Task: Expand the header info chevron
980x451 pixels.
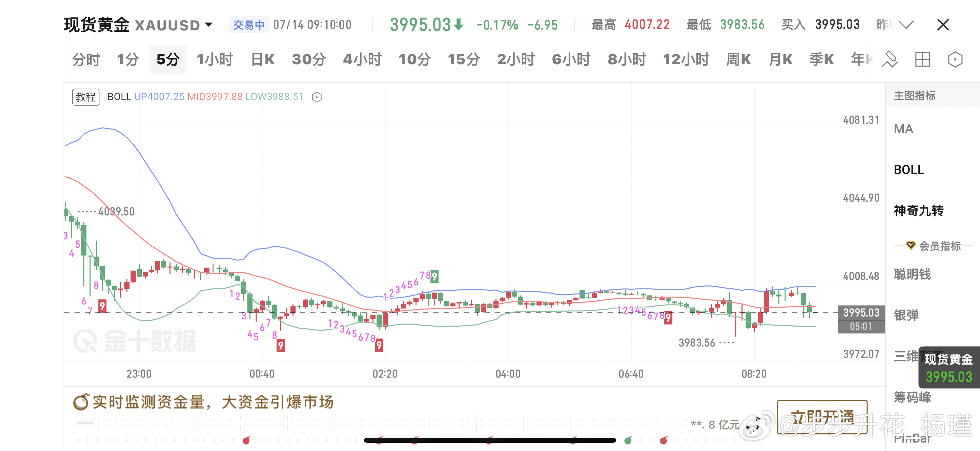Action: (x=906, y=25)
